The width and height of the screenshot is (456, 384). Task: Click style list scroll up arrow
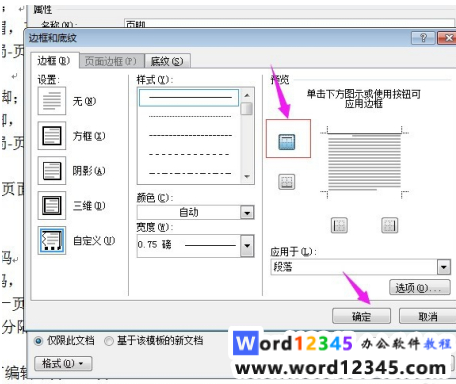[247, 95]
